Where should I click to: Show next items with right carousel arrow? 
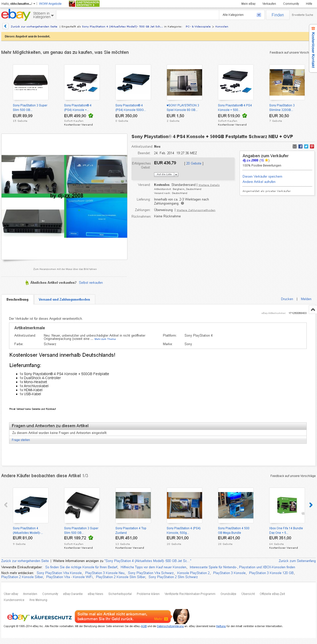click(311, 505)
